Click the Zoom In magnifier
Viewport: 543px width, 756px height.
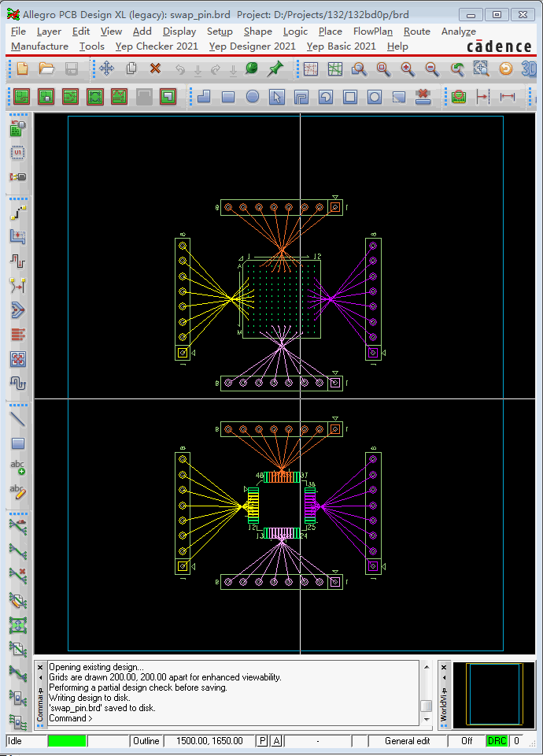pos(408,69)
